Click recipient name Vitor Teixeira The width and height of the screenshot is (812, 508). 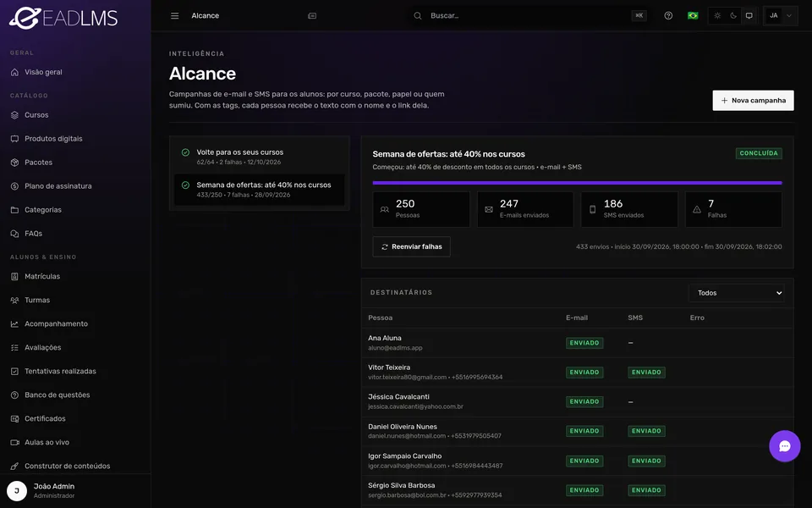[x=389, y=367]
